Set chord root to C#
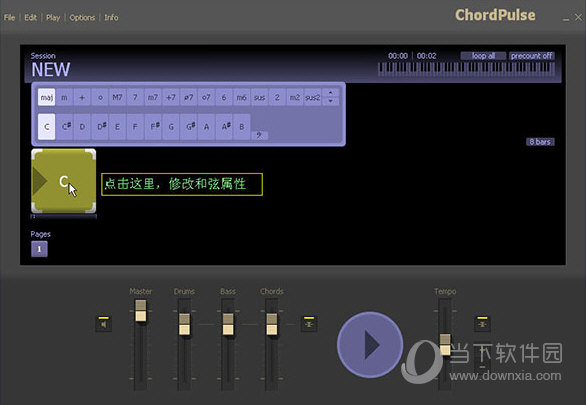The height and width of the screenshot is (405, 586). click(x=66, y=127)
